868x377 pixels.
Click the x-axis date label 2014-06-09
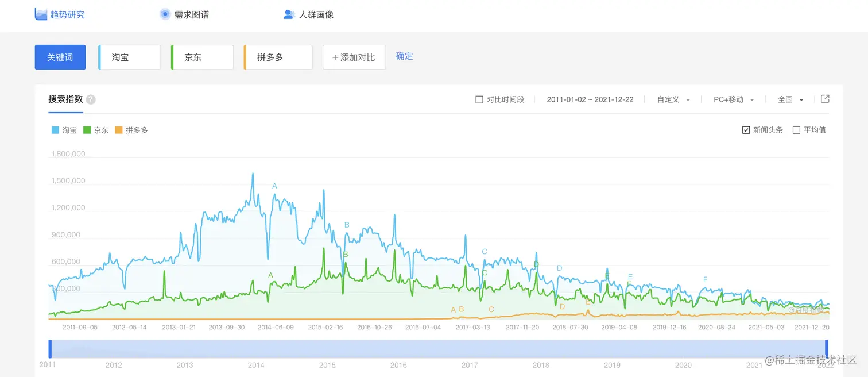click(x=276, y=328)
